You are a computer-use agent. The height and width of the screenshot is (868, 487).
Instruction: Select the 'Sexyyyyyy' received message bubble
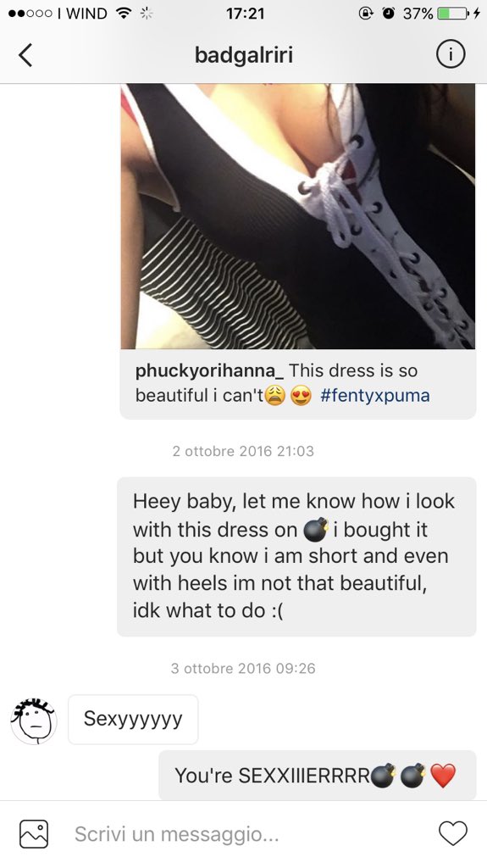[x=133, y=719]
